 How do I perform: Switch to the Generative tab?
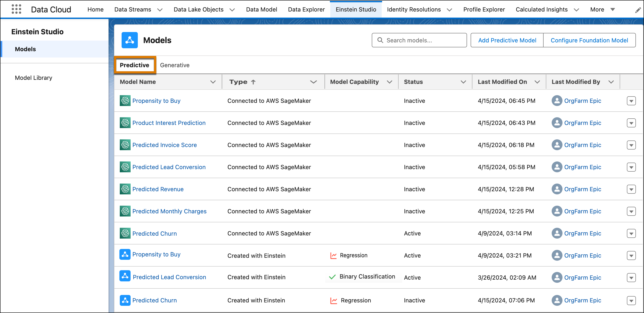pos(175,65)
